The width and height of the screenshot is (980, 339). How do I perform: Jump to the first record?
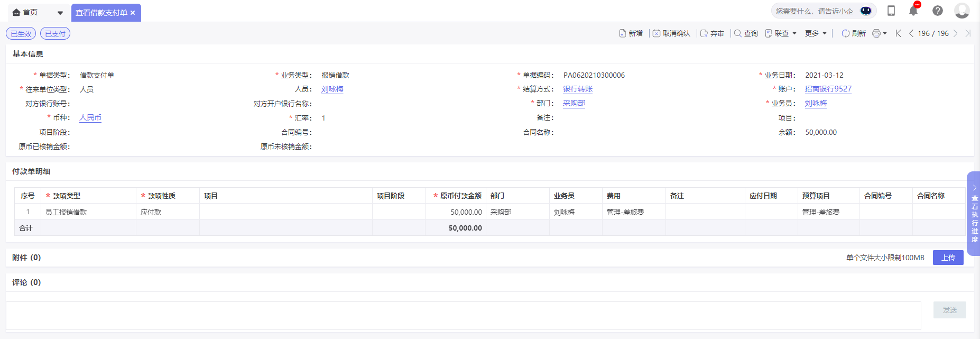[x=898, y=33]
